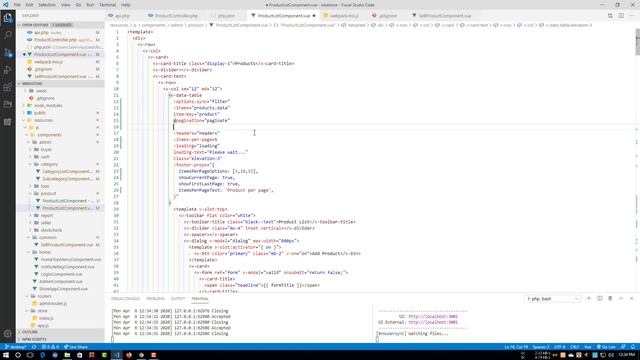Open the Run and Debug view

pos(8,70)
